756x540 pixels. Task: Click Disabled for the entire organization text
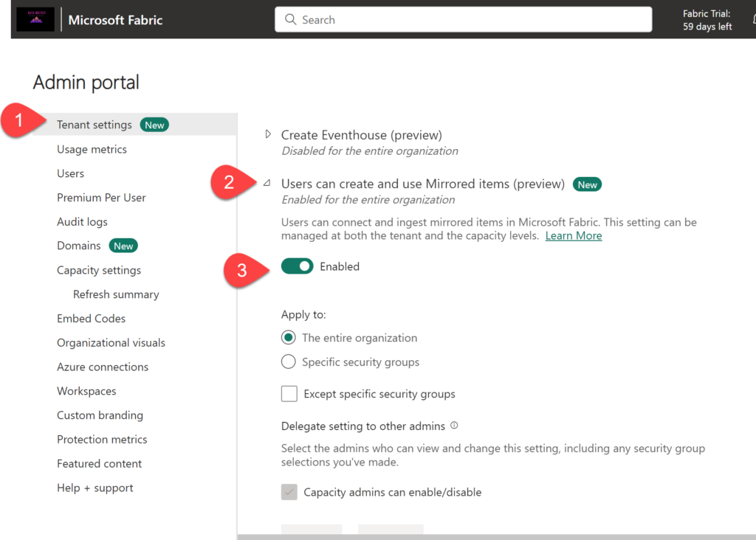pos(370,150)
